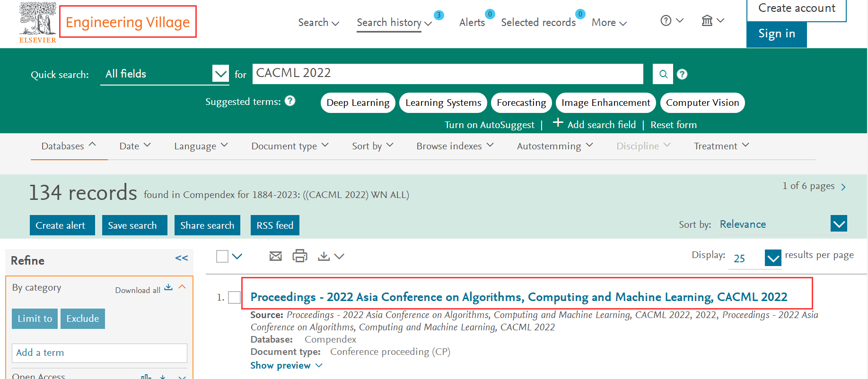Select the Computer Vision suggested term
Screen dimensions: 868x379
(x=702, y=103)
